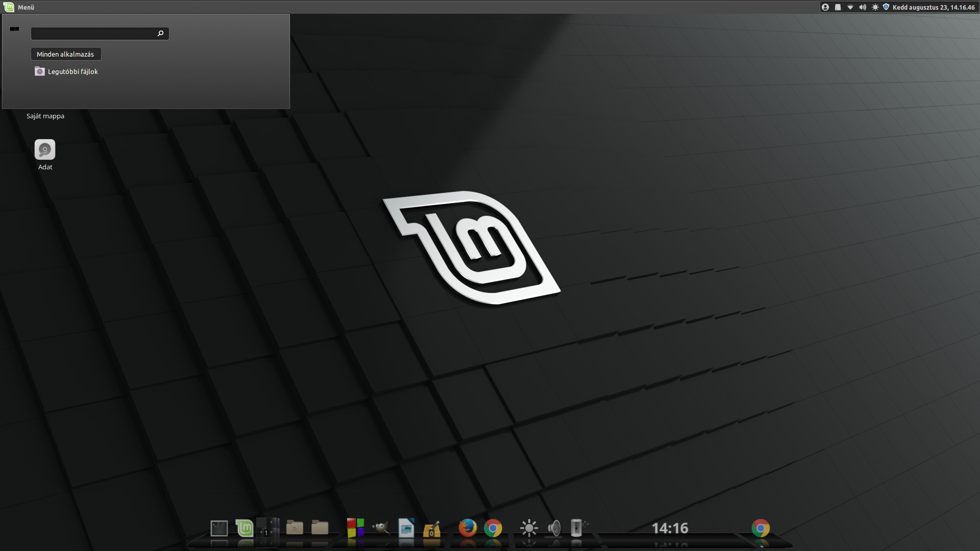The width and height of the screenshot is (980, 551).
Task: Launch Firefox from the dock
Action: [468, 528]
